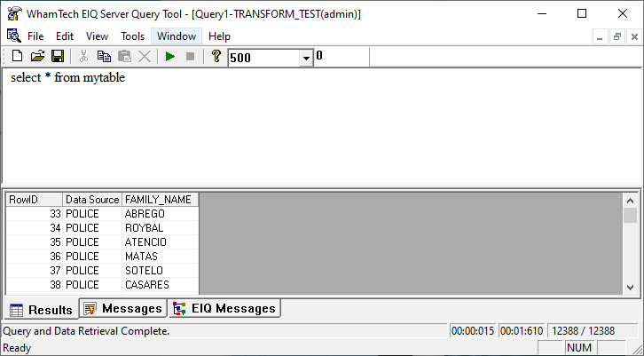This screenshot has height=356, width=644.
Task: Open help with question mark icon
Action: pos(216,56)
